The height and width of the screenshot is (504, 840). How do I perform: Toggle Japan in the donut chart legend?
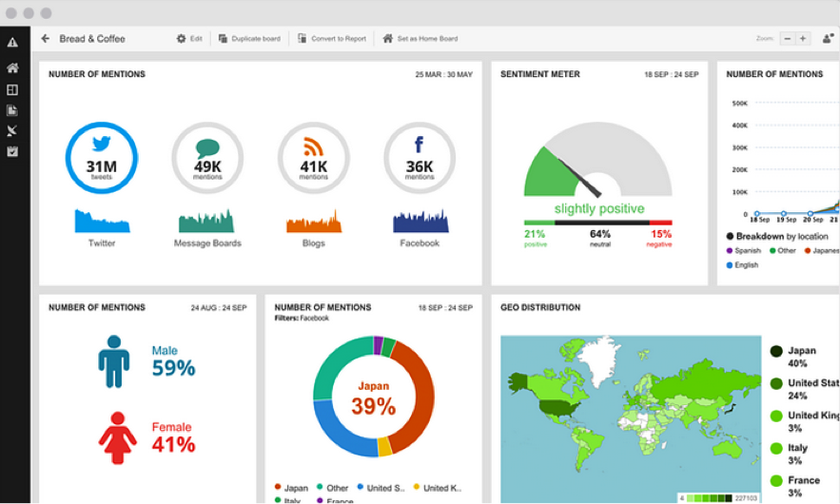click(291, 488)
